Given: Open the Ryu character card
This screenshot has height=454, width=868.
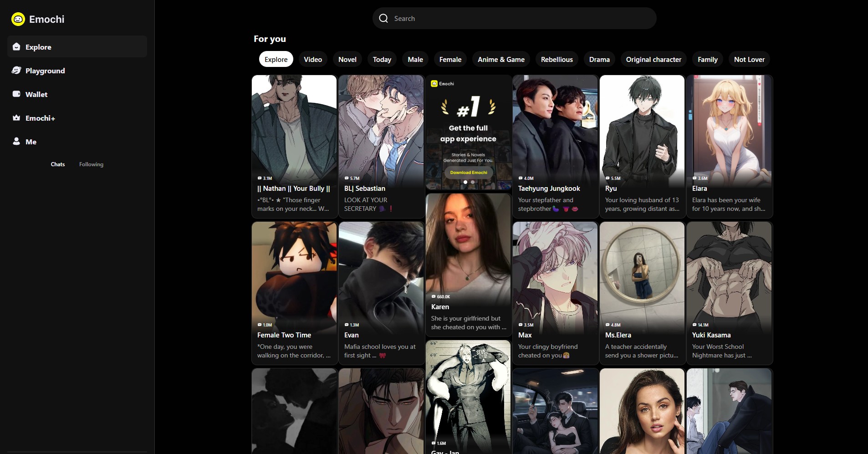Looking at the screenshot, I should (x=642, y=146).
